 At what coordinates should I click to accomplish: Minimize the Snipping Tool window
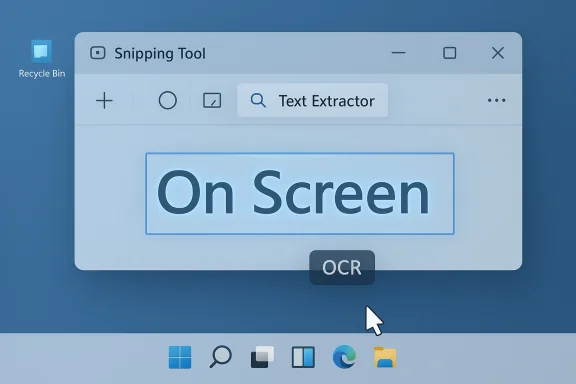pos(398,53)
